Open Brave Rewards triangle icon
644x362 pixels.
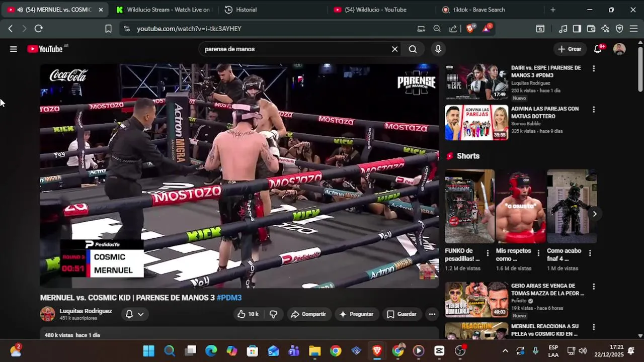click(x=487, y=29)
